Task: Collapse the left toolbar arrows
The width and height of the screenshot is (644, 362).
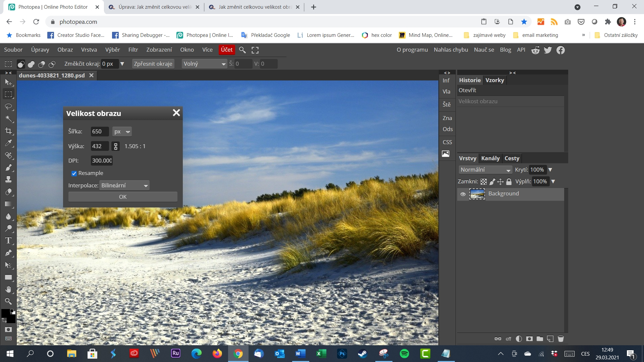Action: (x=8, y=73)
